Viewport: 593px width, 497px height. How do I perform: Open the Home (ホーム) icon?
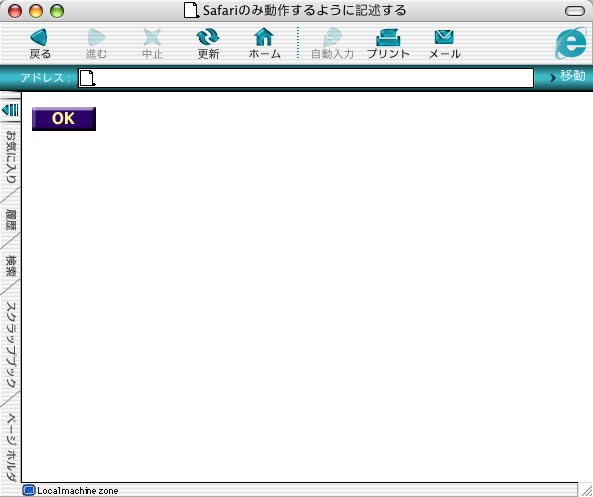coord(264,37)
